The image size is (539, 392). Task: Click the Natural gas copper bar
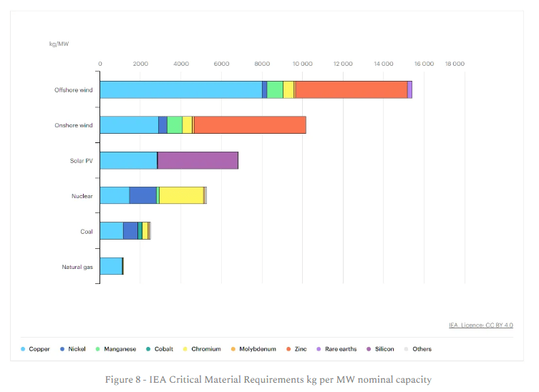(111, 266)
